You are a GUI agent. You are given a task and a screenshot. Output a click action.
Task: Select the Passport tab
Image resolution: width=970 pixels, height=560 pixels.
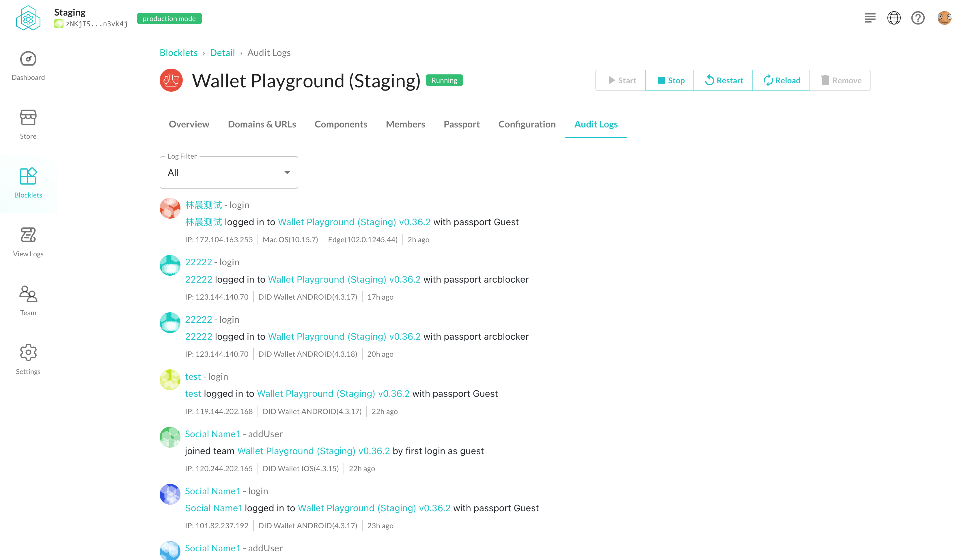click(462, 124)
